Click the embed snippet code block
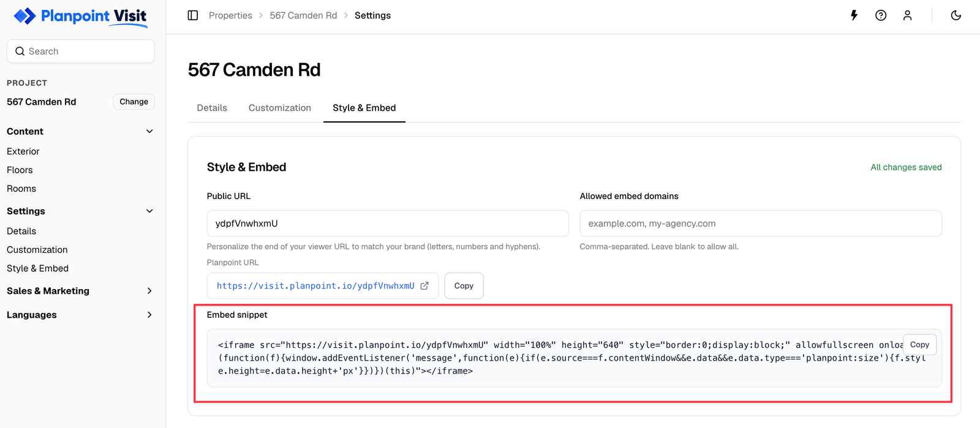Image resolution: width=980 pixels, height=428 pixels. [574, 358]
